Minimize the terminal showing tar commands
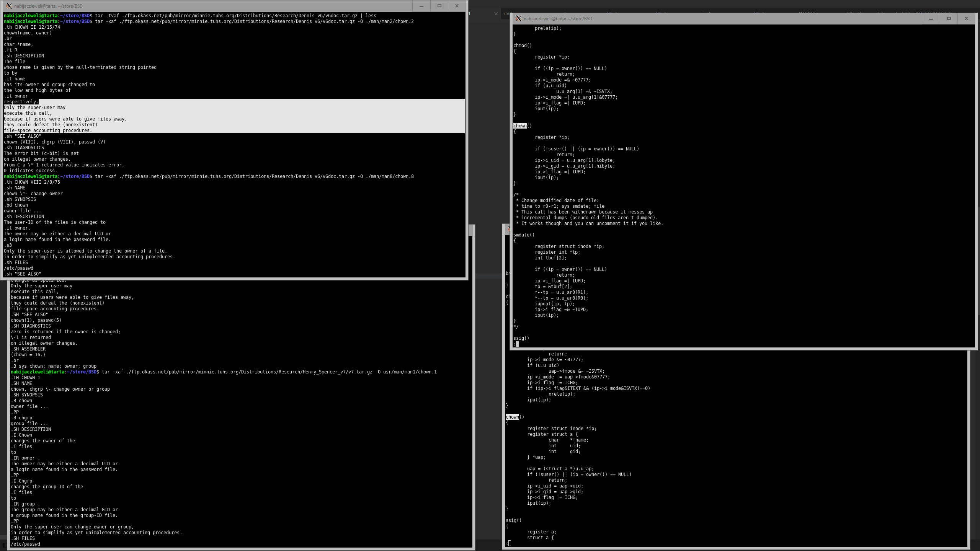Image resolution: width=980 pixels, height=551 pixels. pyautogui.click(x=421, y=6)
